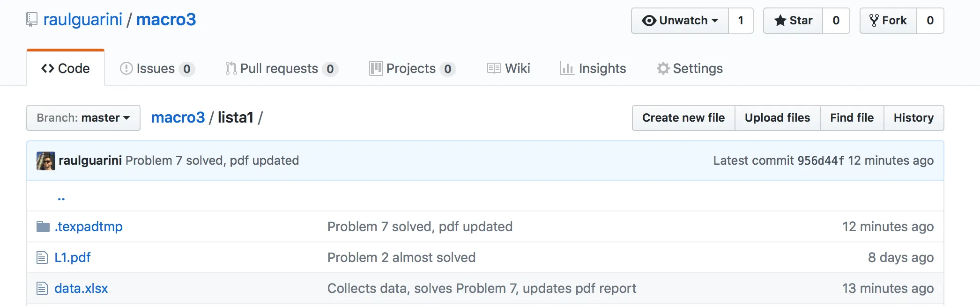980x306 pixels.
Task: Click the Upload files button
Action: (x=777, y=118)
